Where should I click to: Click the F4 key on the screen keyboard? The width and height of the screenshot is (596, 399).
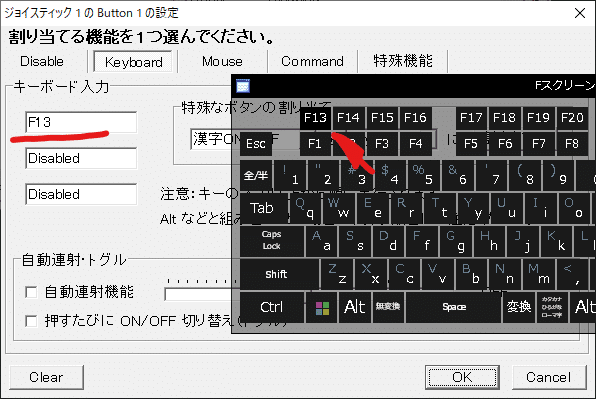click(415, 144)
